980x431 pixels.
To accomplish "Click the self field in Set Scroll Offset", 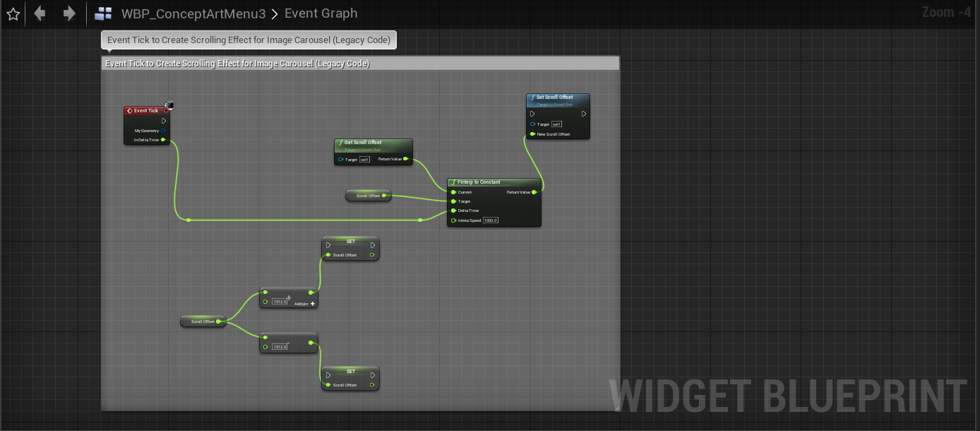I will point(556,124).
